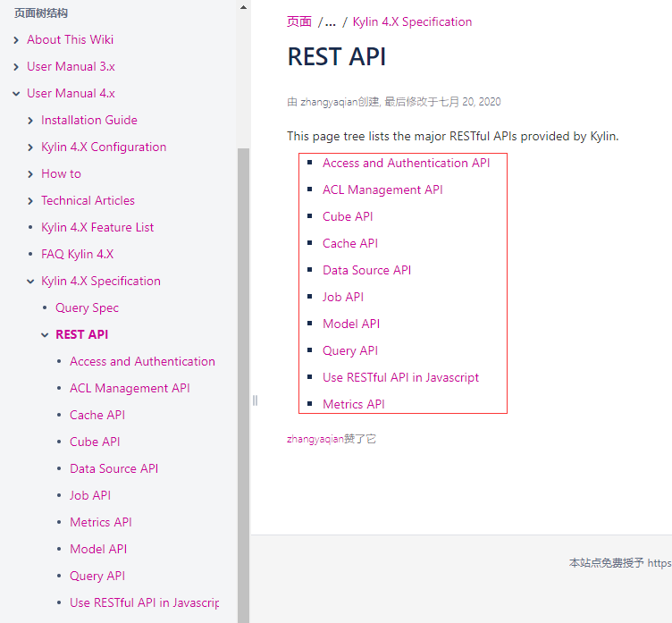The image size is (672, 623).
Task: Open FAQ Kylin 4.X page
Action: (77, 254)
